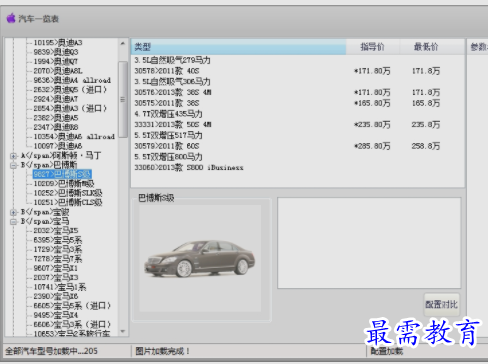Select the 奥迪A6 allroad tree item
Viewport: 488px width, 364px height.
click(74, 137)
